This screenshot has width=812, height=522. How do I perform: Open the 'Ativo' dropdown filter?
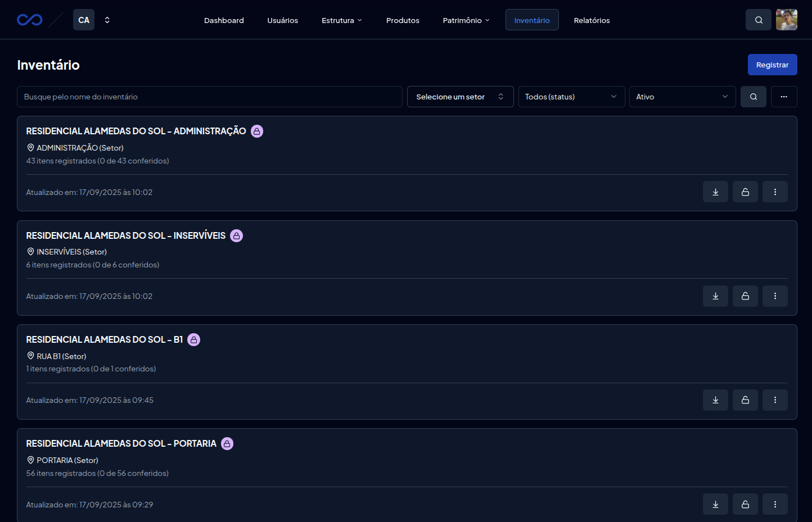click(x=682, y=97)
